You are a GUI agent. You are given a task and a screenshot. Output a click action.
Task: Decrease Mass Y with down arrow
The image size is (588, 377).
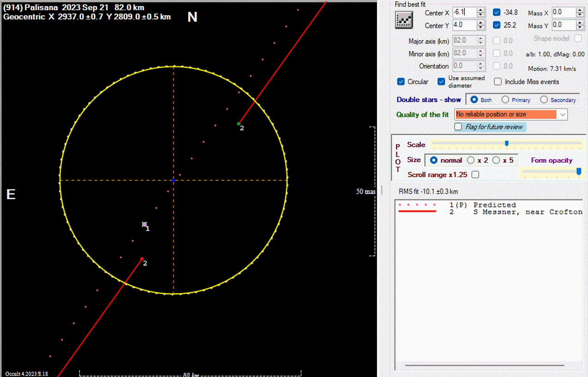[x=580, y=28]
